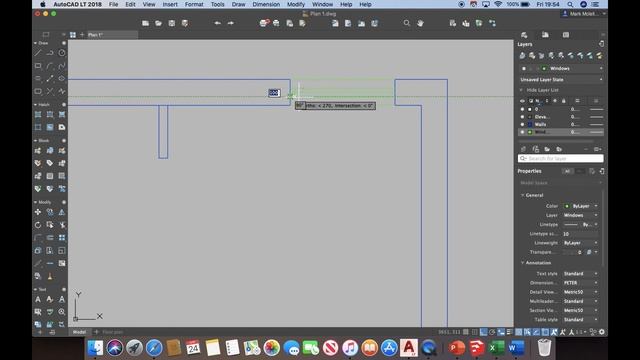Select the Multiline Text tool
The height and width of the screenshot is (360, 640).
click(38, 299)
